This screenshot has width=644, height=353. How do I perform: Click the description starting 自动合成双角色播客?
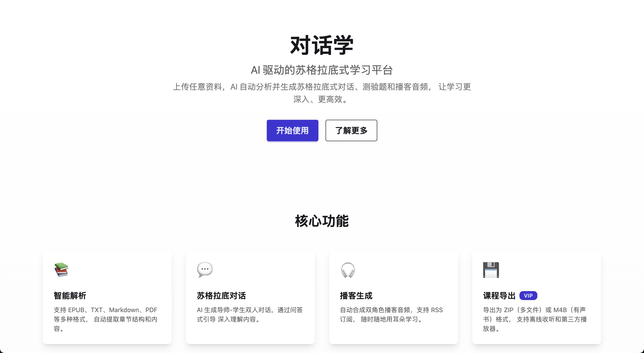click(391, 315)
